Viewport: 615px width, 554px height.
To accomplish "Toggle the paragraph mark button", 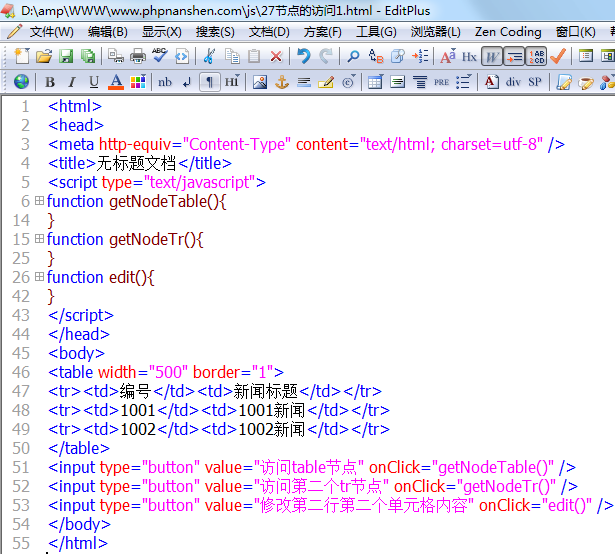I will (x=209, y=82).
